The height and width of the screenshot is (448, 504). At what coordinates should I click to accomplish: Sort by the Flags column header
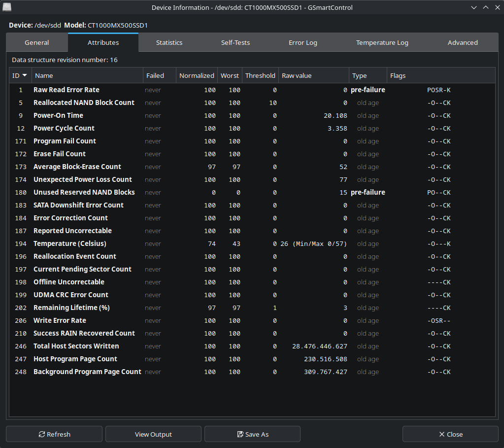441,75
